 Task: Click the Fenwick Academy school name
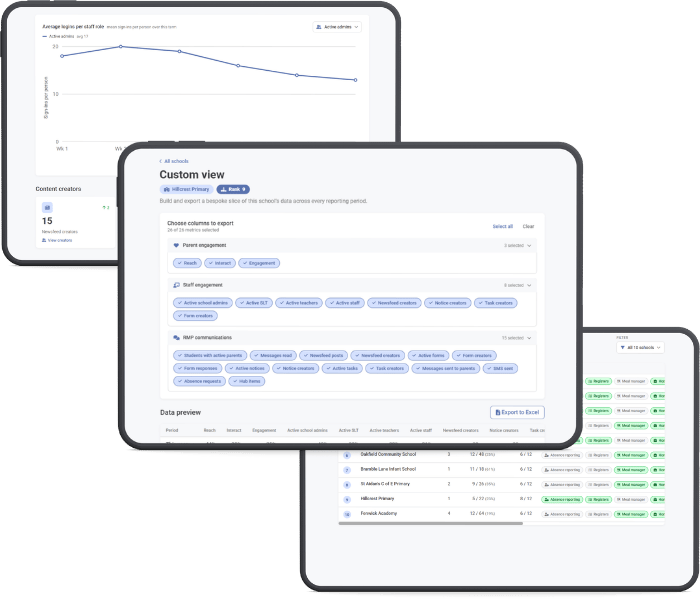pos(379,514)
